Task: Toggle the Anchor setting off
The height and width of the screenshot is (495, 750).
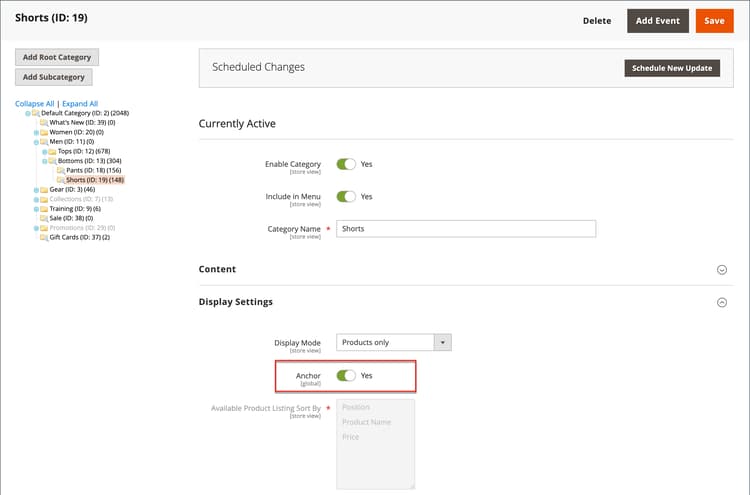Action: click(x=346, y=376)
